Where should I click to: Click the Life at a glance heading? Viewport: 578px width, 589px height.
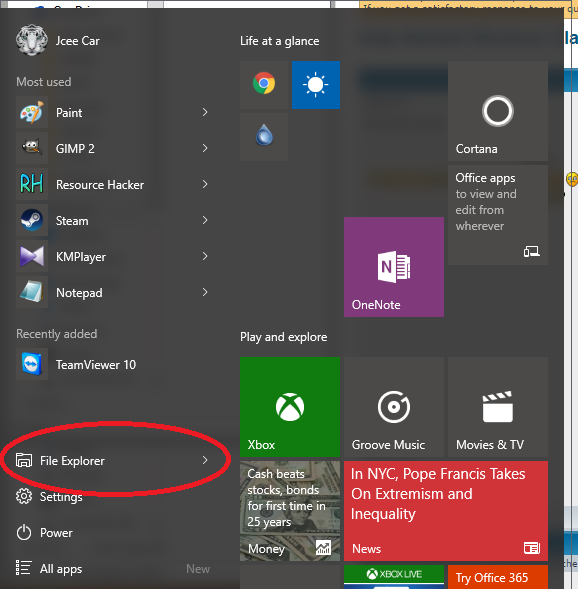279,41
